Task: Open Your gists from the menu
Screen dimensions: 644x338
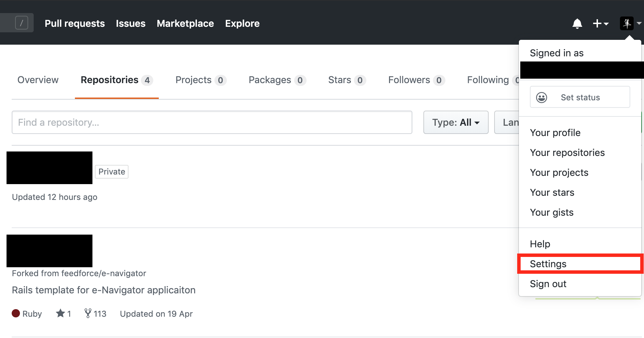Action: click(552, 212)
